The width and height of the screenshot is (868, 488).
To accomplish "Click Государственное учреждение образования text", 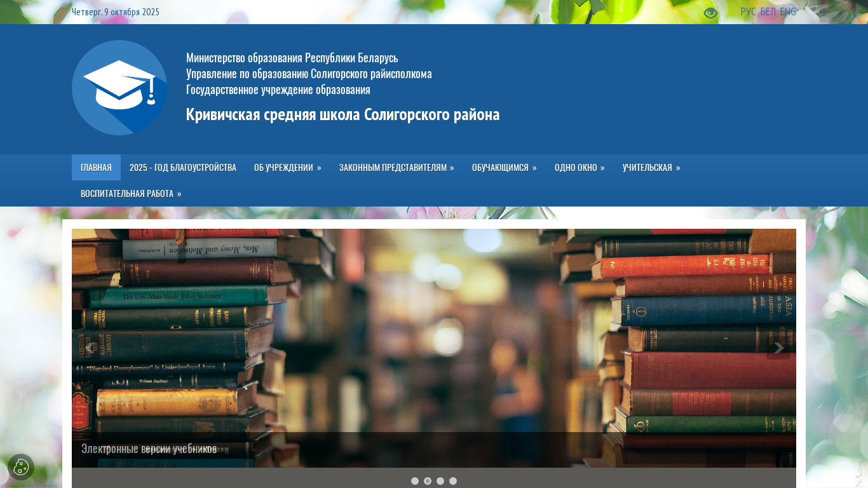I will click(x=278, y=90).
